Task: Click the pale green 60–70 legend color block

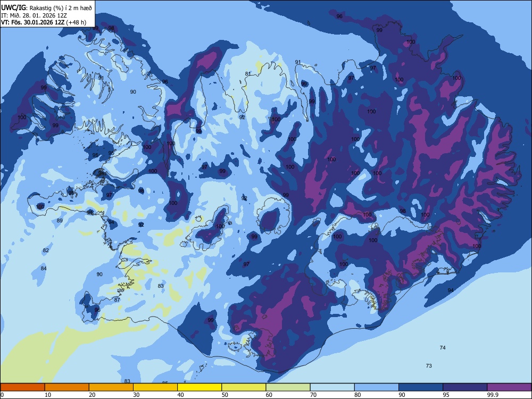Action: [x=288, y=387]
